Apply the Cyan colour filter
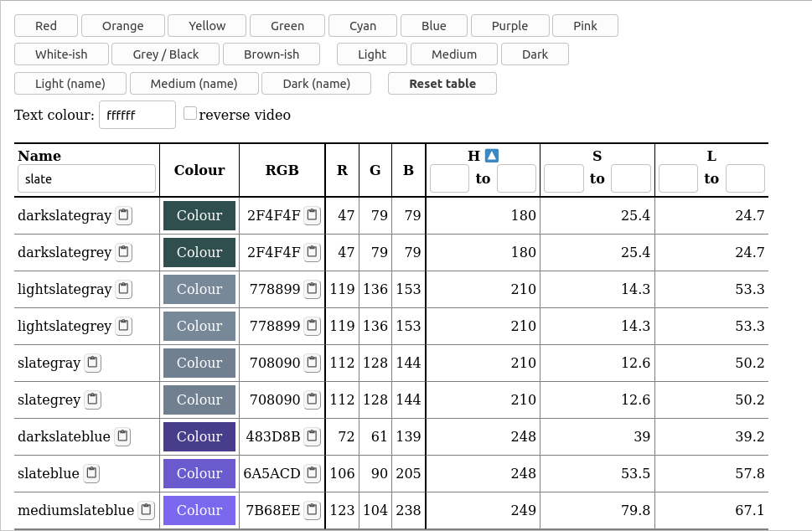 pos(362,25)
